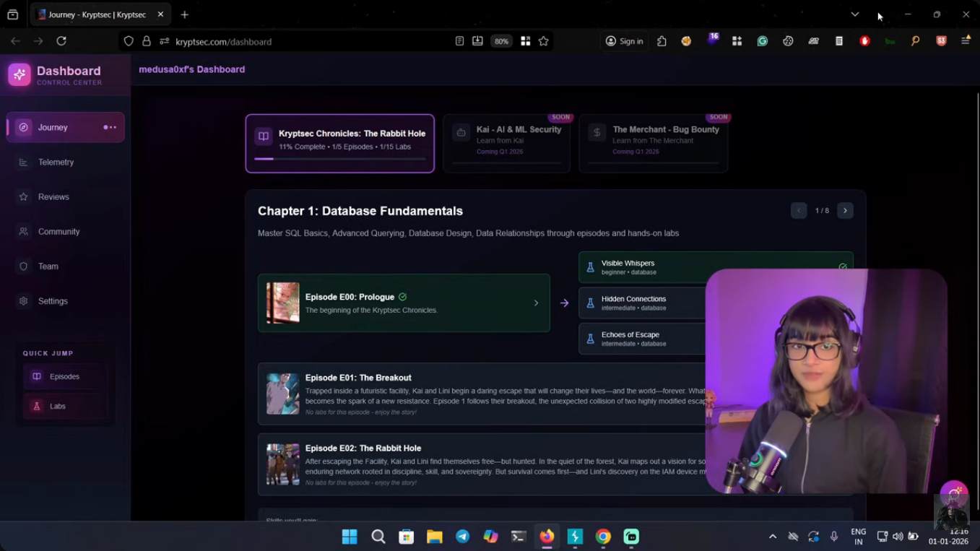The image size is (980, 551).
Task: Open the Firefox list all tabs dropdown
Action: click(x=854, y=14)
